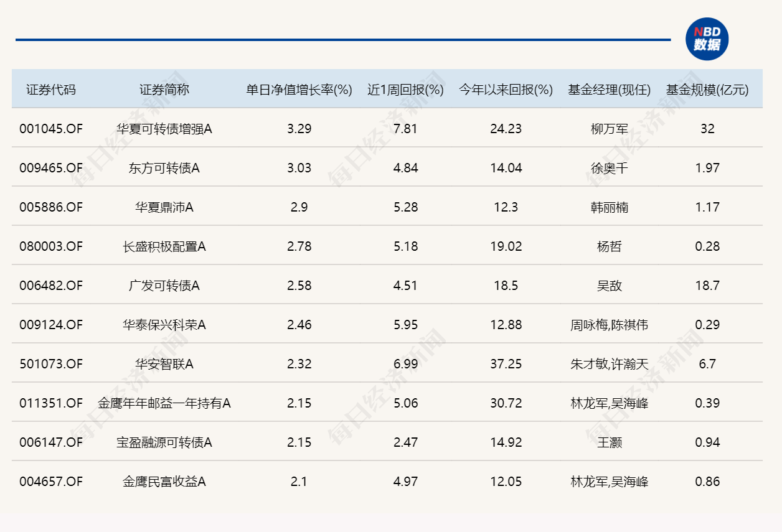The height and width of the screenshot is (532, 782).
Task: Click the 基金规模(亿元) column header
Action: tap(707, 90)
